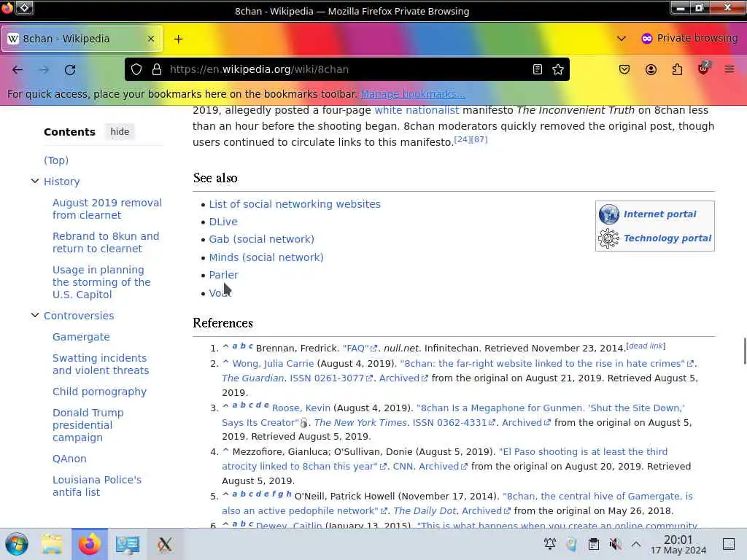Go to August 2019 removal from clearnet
747x560 pixels.
coord(107,209)
